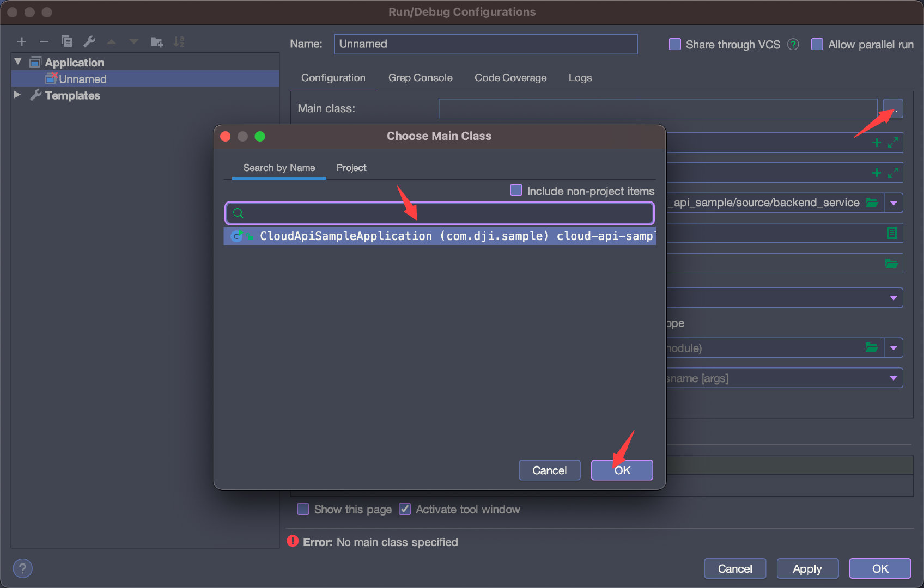Click the folder icon beside backend_service path
Viewport: 924px width, 588px height.
coord(872,203)
